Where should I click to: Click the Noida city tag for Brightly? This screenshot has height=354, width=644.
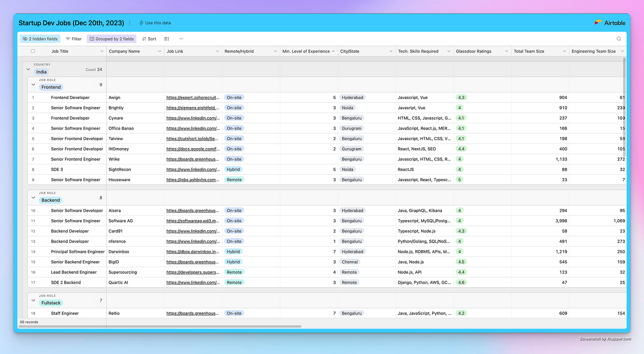tap(348, 108)
